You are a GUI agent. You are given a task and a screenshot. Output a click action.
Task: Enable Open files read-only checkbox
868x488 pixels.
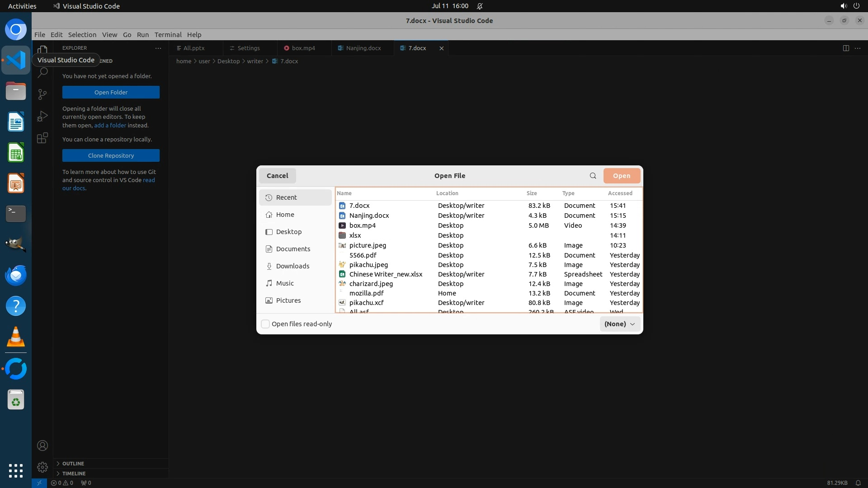pos(266,324)
